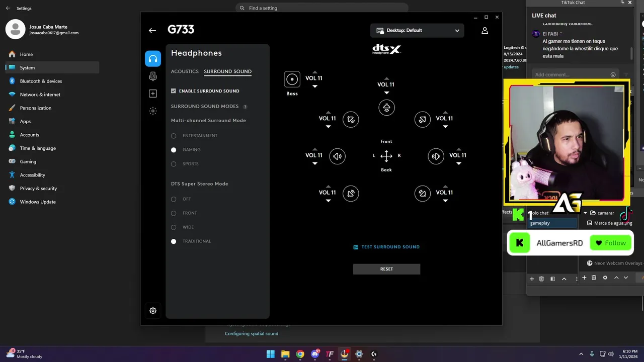Collapse the camarar folder in OBS sources

coord(585,213)
